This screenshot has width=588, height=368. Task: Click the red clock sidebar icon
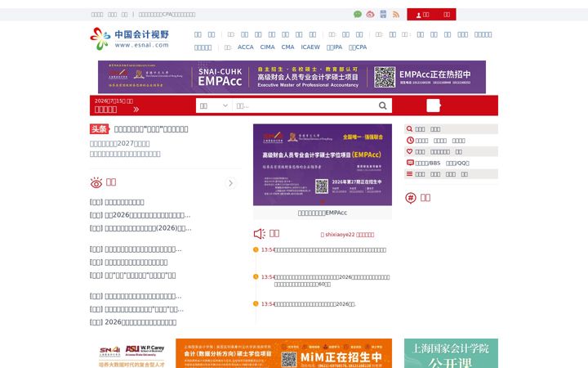[410, 140]
